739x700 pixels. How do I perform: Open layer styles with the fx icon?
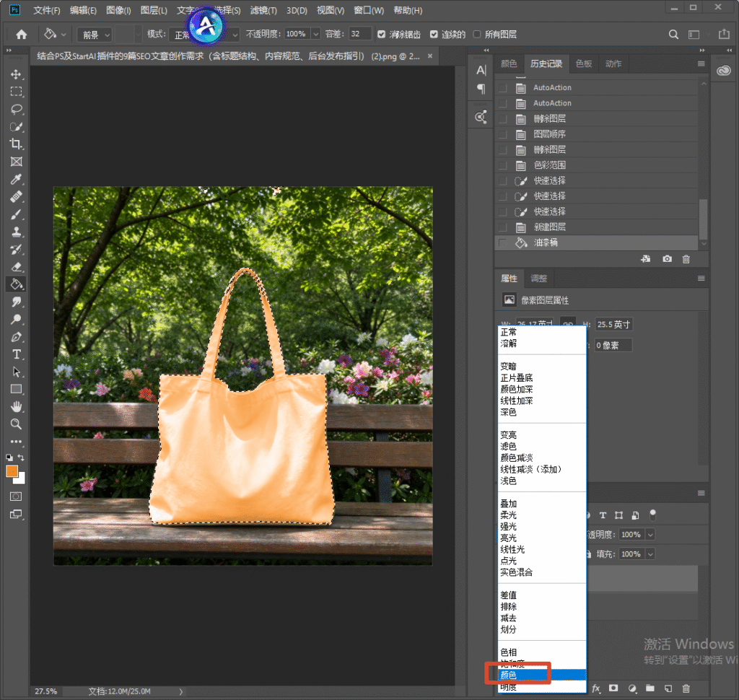[x=596, y=688]
